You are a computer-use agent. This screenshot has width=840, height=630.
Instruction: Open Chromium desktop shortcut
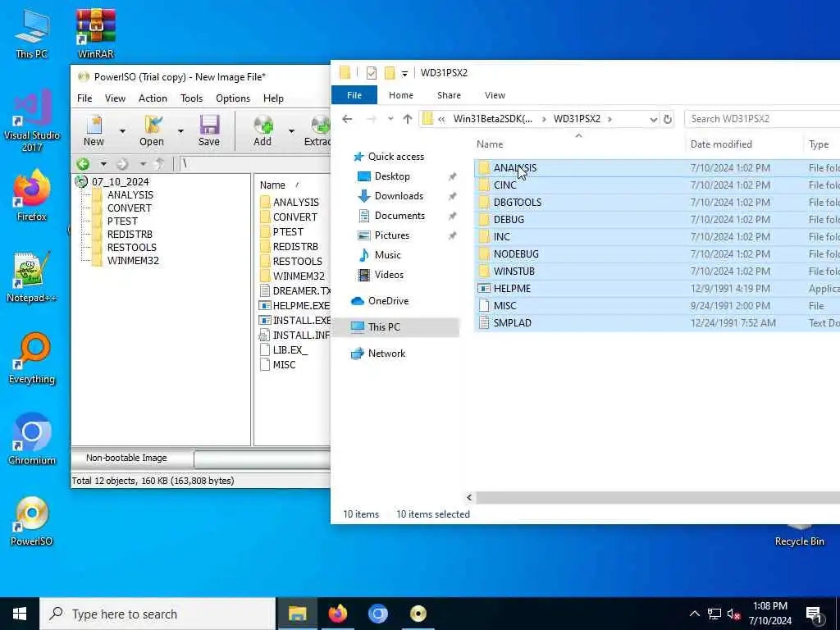[32, 440]
